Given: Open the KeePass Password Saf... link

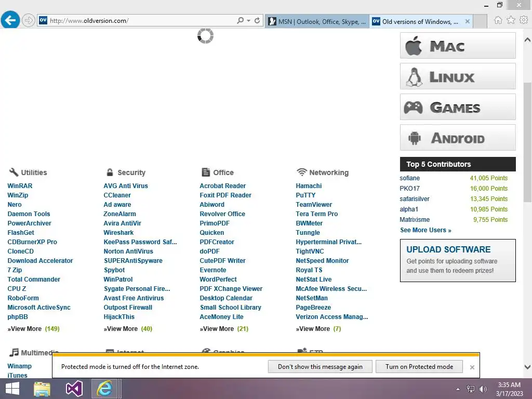Looking at the screenshot, I should [x=140, y=242].
